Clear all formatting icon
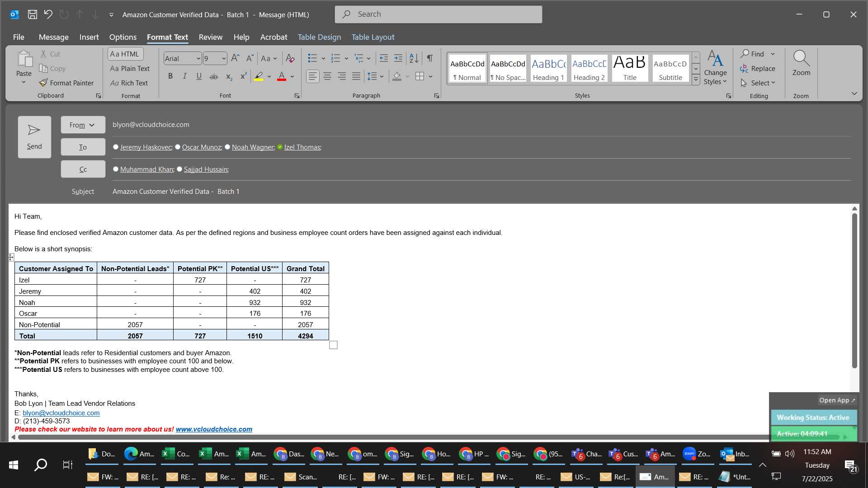Image resolution: width=868 pixels, height=488 pixels. coord(290,58)
